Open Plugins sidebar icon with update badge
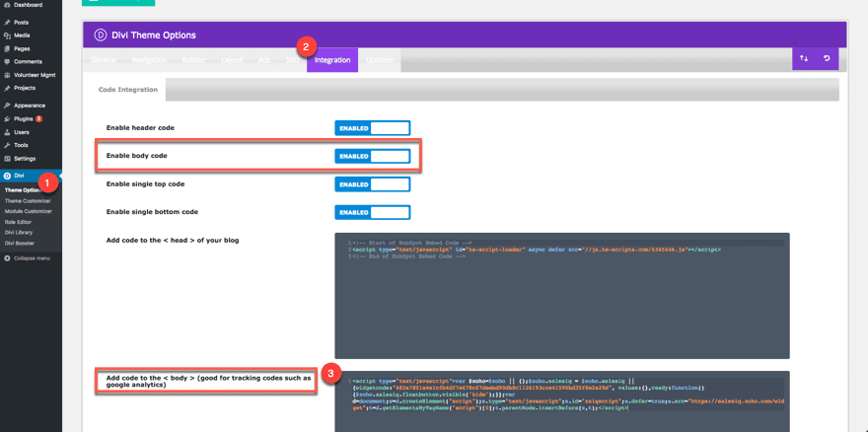Viewport: 868px width, 432px height. (7, 118)
